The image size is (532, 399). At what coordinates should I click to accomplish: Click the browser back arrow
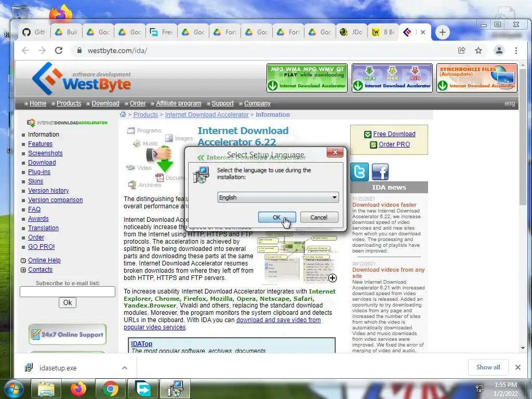point(25,50)
